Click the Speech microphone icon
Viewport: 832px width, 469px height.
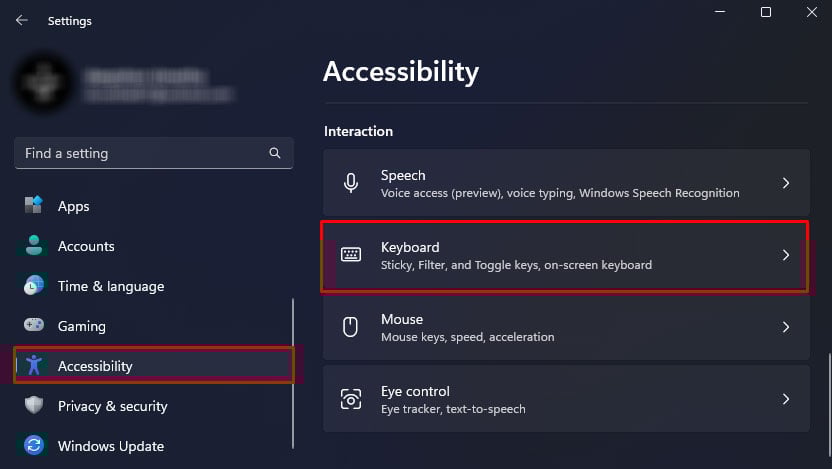click(351, 183)
